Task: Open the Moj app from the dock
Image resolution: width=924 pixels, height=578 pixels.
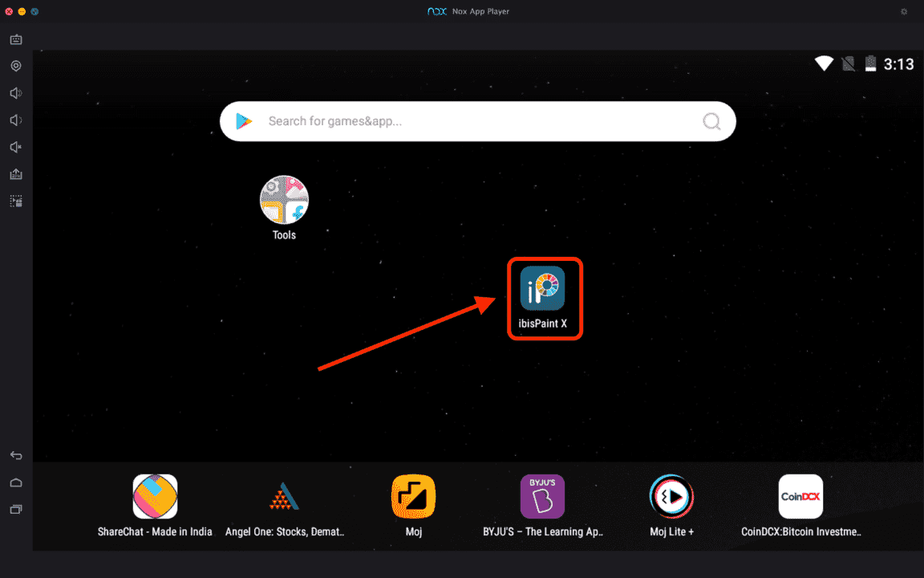Action: point(413,496)
